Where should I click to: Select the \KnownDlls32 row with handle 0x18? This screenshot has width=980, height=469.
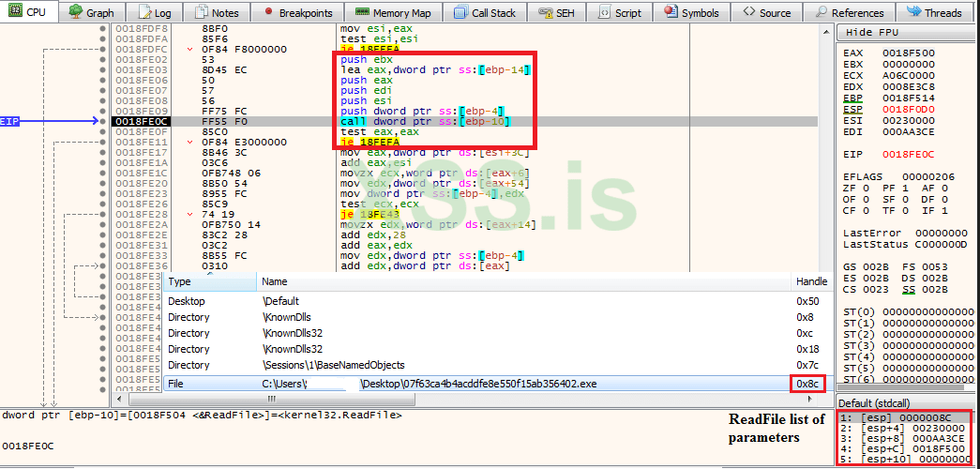[x=498, y=349]
